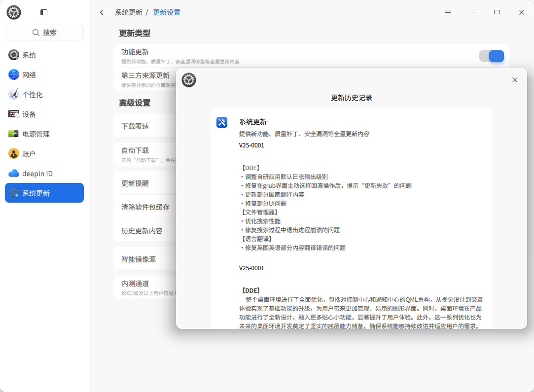Image resolution: width=534 pixels, height=392 pixels.
Task: Click 历史更新内容 row
Action: tap(145, 231)
